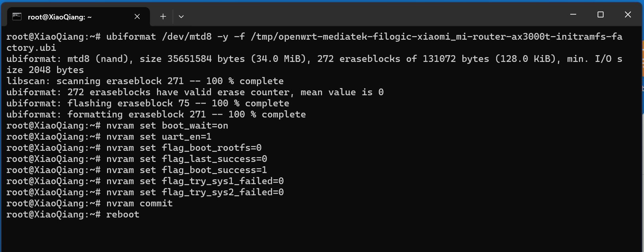This screenshot has width=644, height=252.
Task: Close the root@XiaoQiang tab
Action: pyautogui.click(x=137, y=17)
